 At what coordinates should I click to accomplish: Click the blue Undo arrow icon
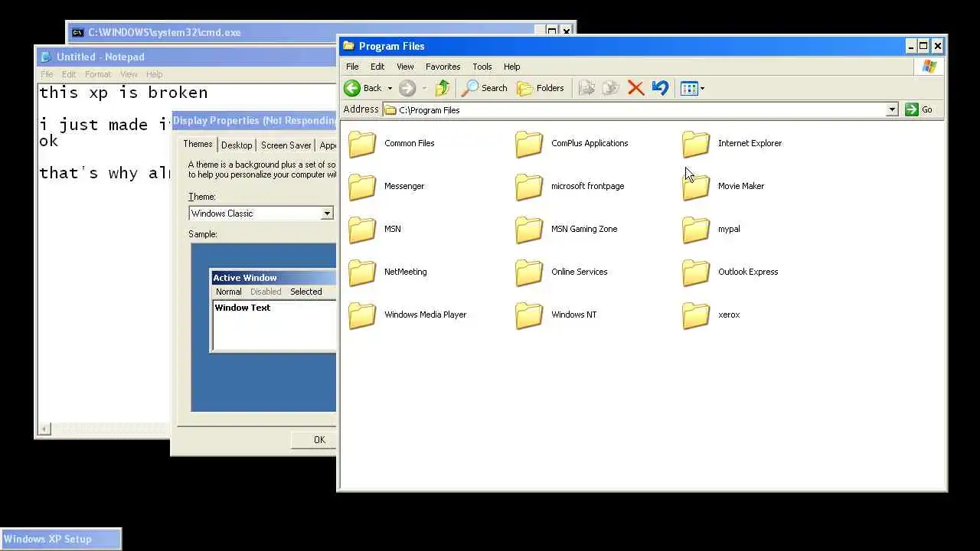660,88
